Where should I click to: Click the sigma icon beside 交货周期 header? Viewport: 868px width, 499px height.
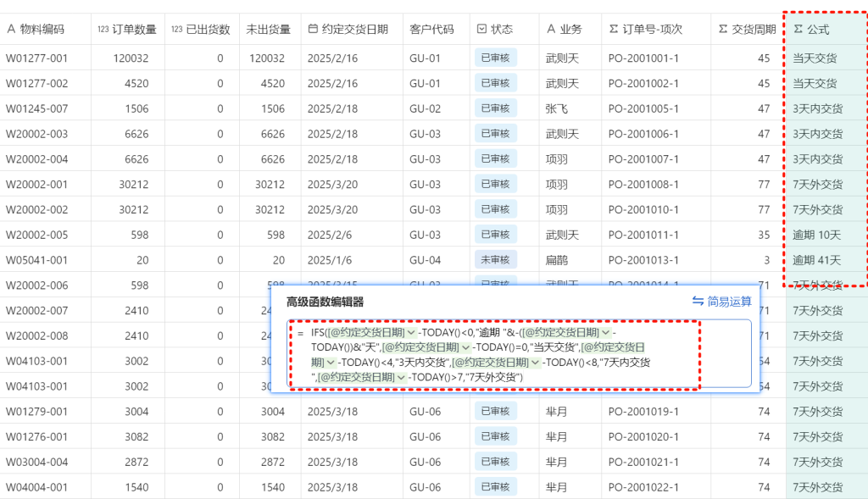(x=723, y=29)
